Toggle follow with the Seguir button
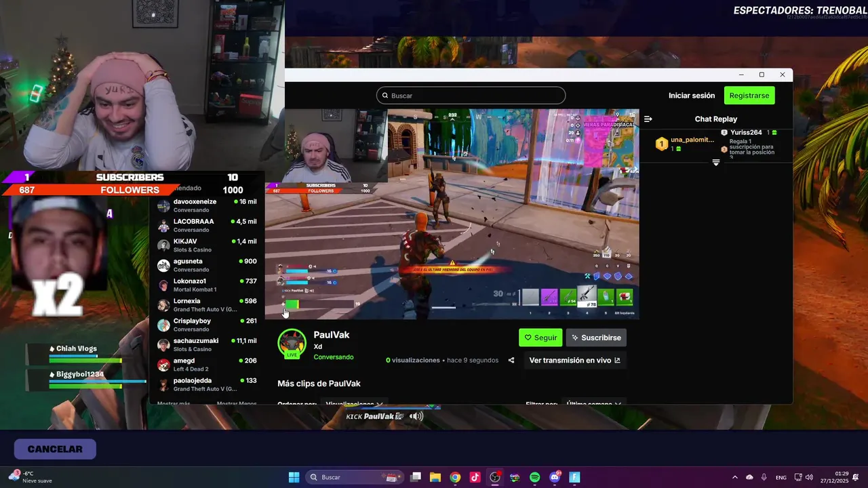 pyautogui.click(x=540, y=338)
